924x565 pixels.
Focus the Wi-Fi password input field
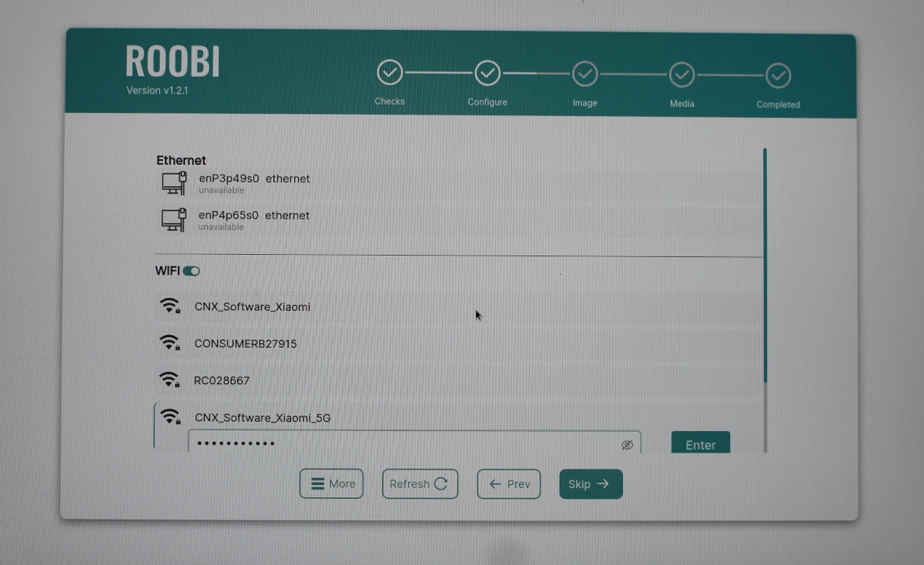pyautogui.click(x=414, y=443)
